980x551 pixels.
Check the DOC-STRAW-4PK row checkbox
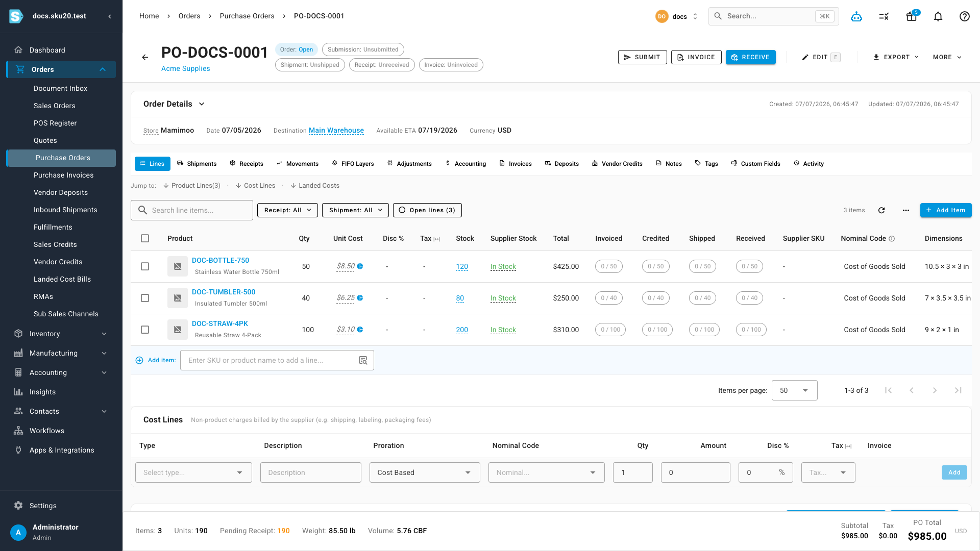145,330
